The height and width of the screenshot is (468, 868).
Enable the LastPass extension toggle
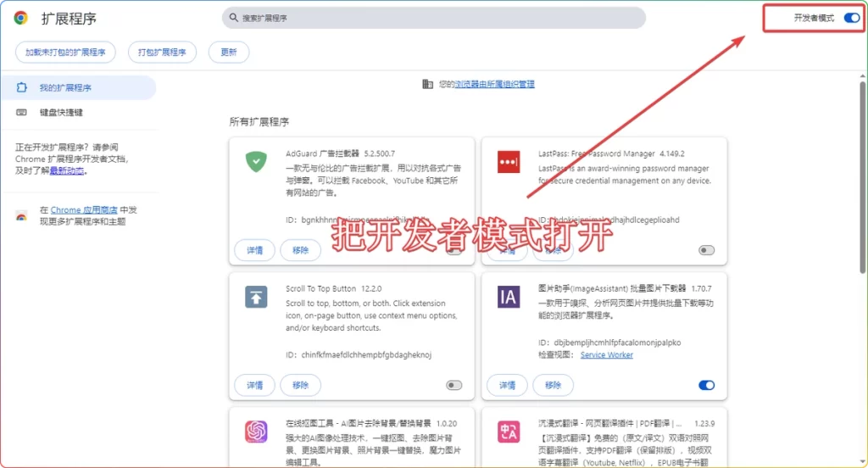[706, 250]
